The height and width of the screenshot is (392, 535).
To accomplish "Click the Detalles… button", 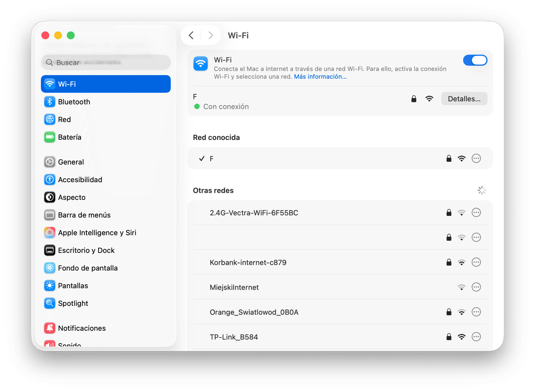I will (464, 99).
